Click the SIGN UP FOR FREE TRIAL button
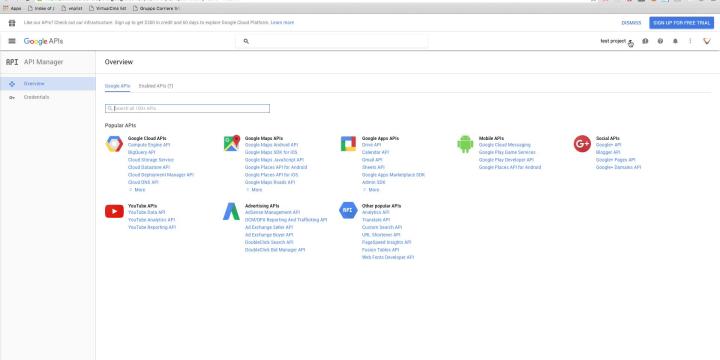Viewport: 720px width, 360px height. point(681,23)
